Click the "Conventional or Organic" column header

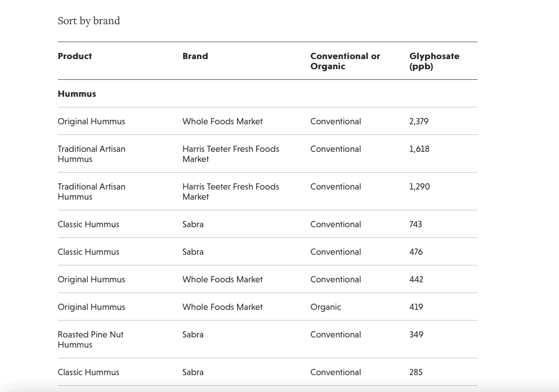(345, 61)
